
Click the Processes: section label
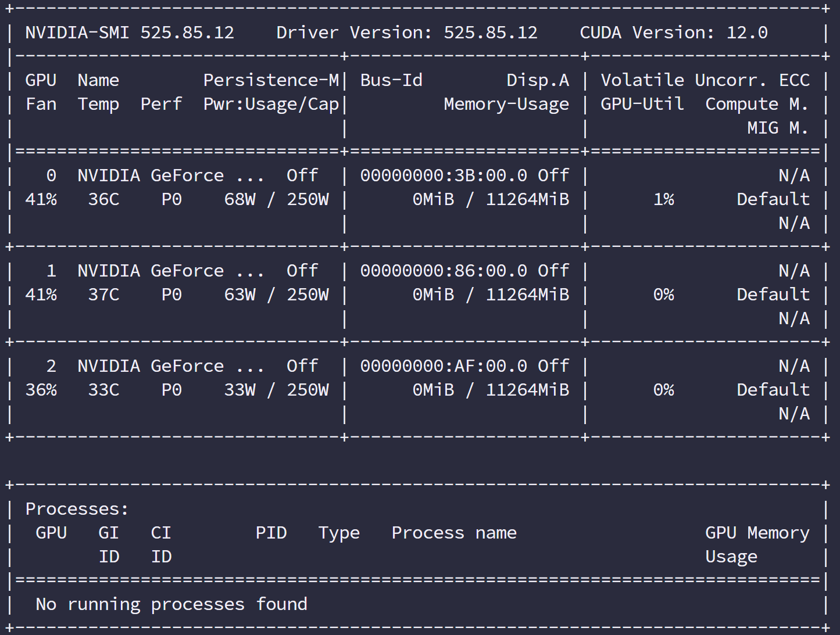(77, 509)
